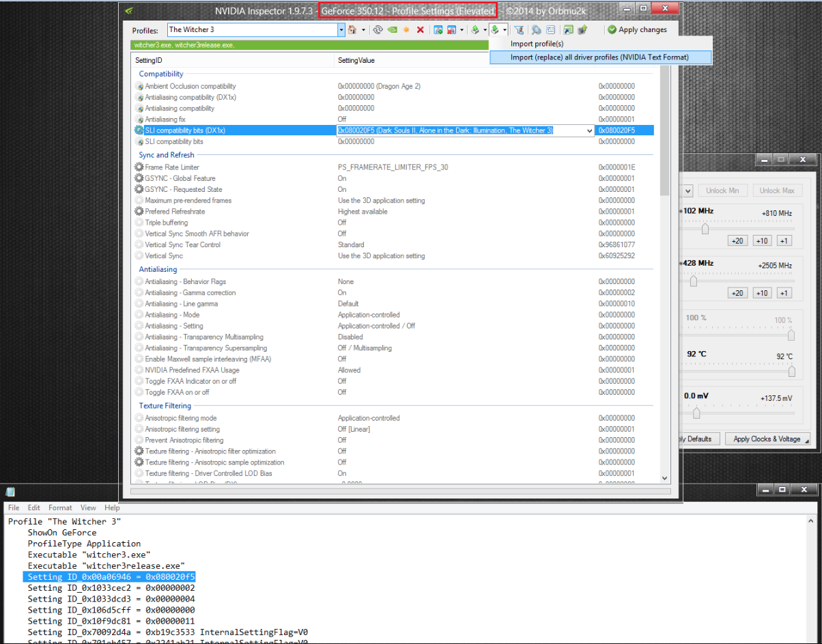This screenshot has height=644, width=822.
Task: Click the last toolbar icon before Apply changes
Action: pos(582,30)
